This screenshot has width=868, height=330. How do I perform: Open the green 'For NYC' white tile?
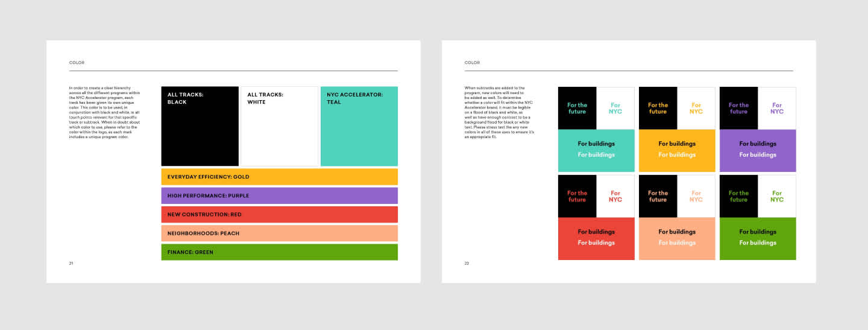777,196
